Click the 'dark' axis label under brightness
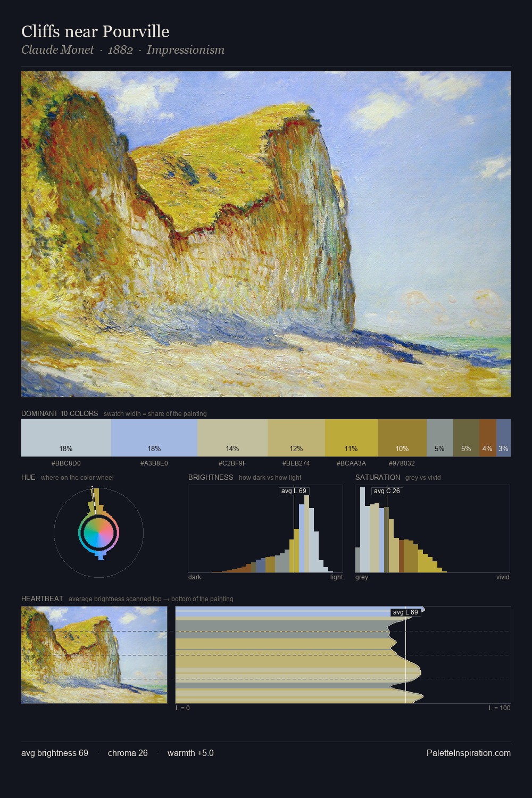532x798 pixels. tap(195, 577)
